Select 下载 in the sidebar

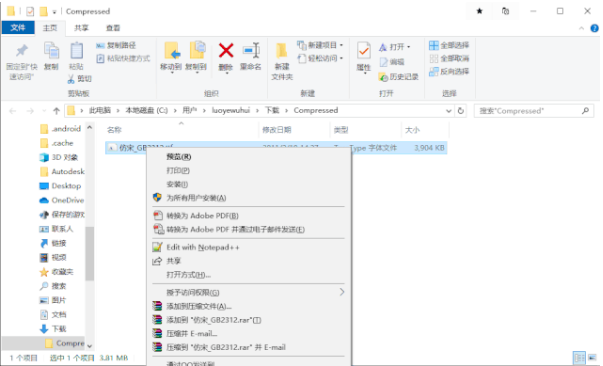point(53,329)
